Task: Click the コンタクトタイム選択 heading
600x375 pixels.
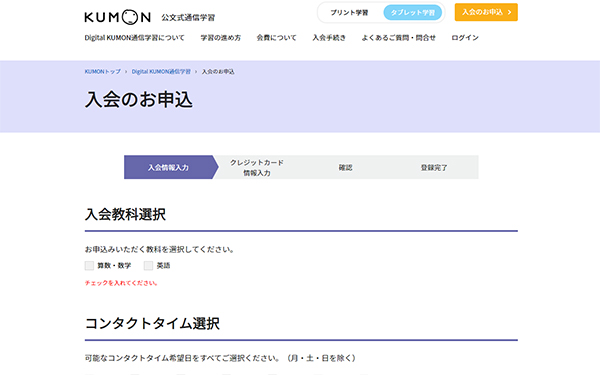Action: pyautogui.click(x=152, y=323)
